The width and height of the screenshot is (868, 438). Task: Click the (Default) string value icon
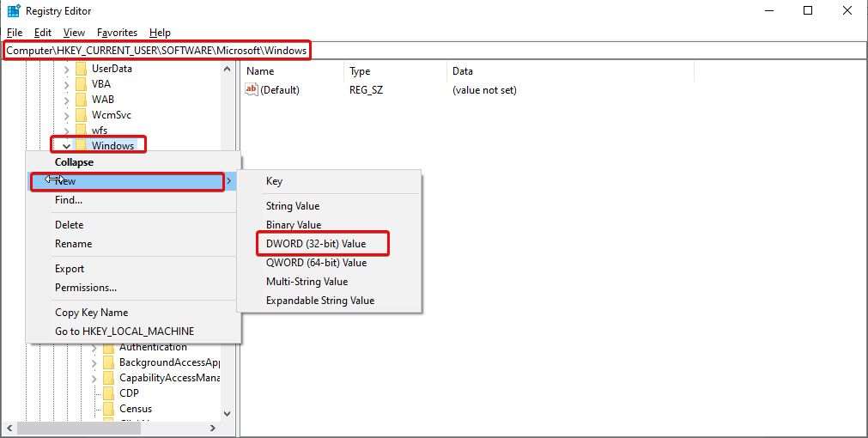pos(252,89)
